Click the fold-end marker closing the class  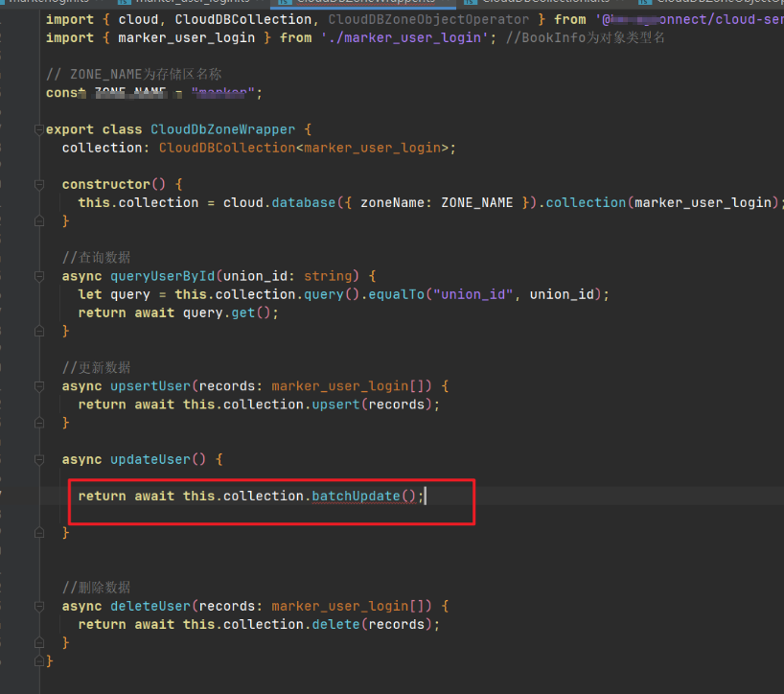[x=37, y=661]
